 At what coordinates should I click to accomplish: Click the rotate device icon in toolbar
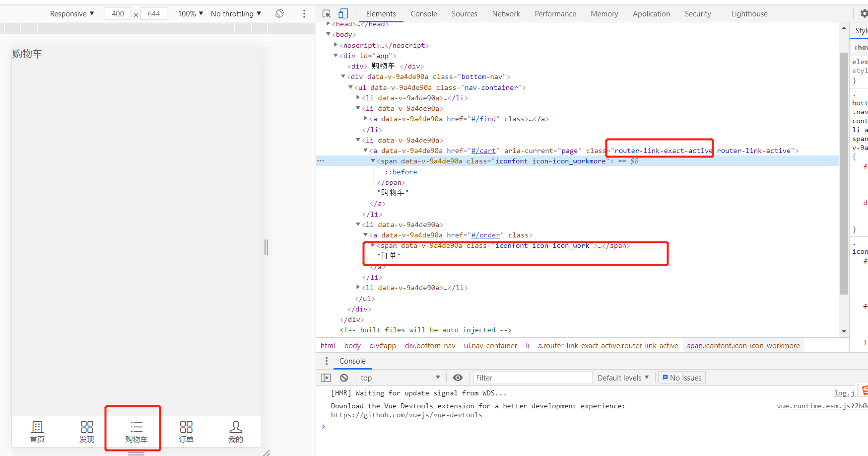280,13
